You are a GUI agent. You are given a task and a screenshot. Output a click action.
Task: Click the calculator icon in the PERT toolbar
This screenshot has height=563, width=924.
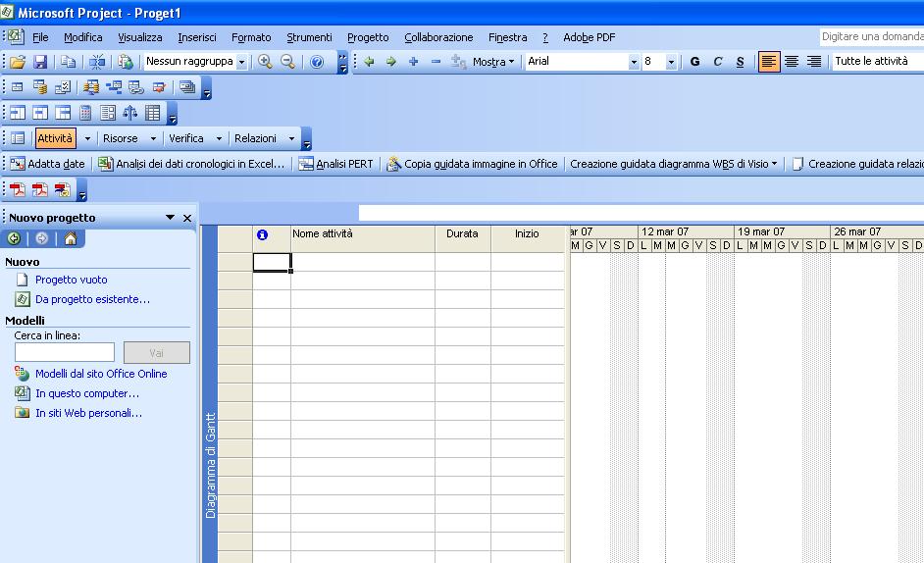click(x=85, y=113)
